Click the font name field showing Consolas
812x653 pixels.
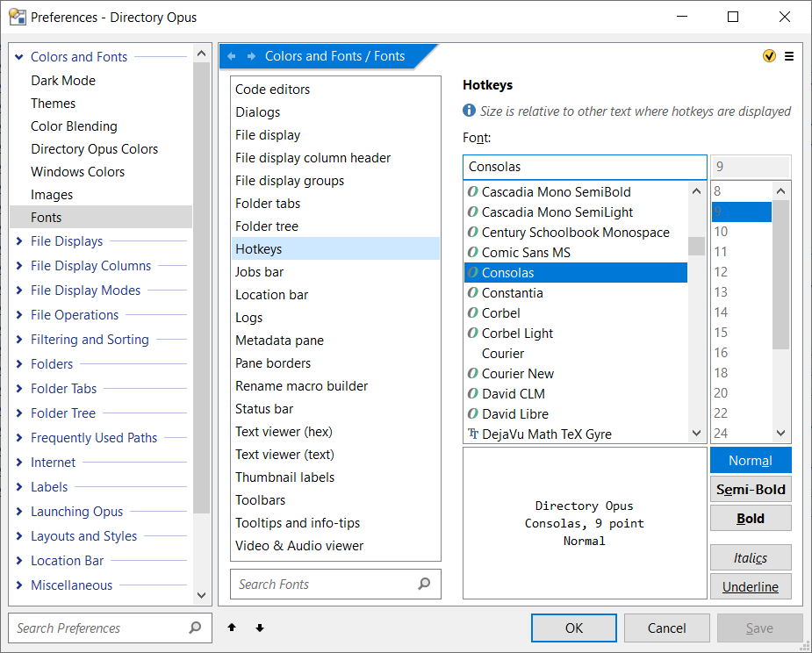(x=585, y=167)
